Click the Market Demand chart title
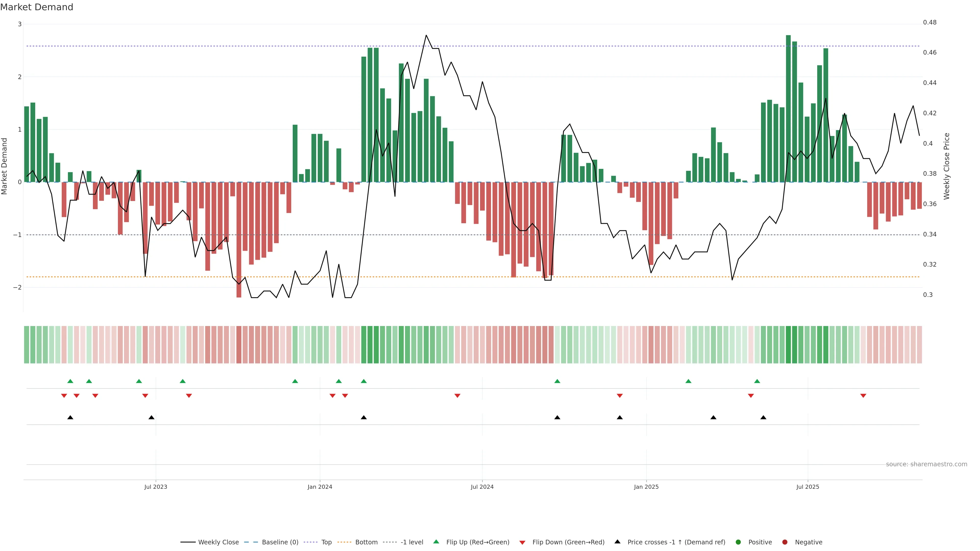This screenshot has height=551, width=980. 36,7
